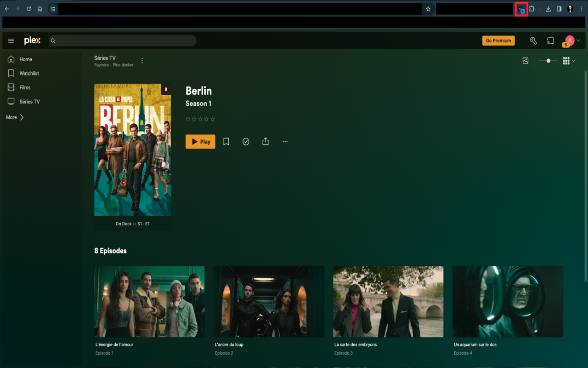Open the highlighted extension icon with blue badge
Viewport: 588px width, 368px height.
[521, 9]
